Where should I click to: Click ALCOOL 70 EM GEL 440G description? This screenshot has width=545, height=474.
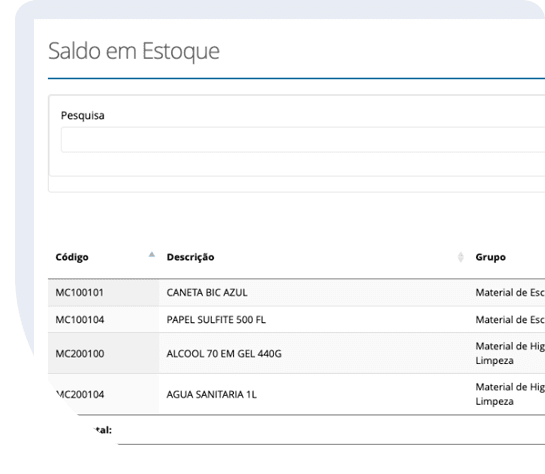point(224,354)
